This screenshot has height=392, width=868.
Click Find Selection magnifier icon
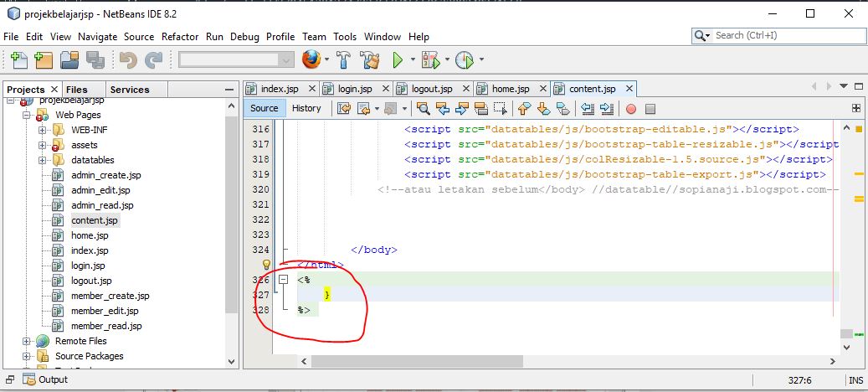[424, 109]
